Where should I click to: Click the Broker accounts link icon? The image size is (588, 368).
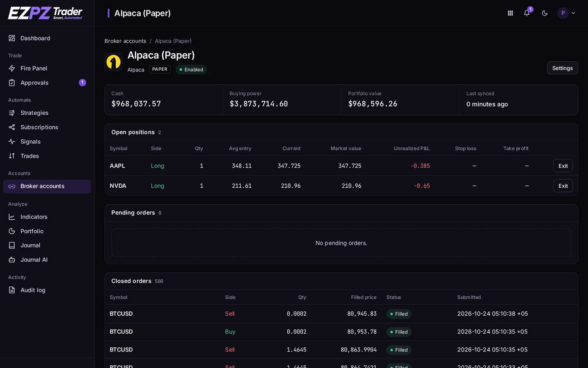[12, 186]
